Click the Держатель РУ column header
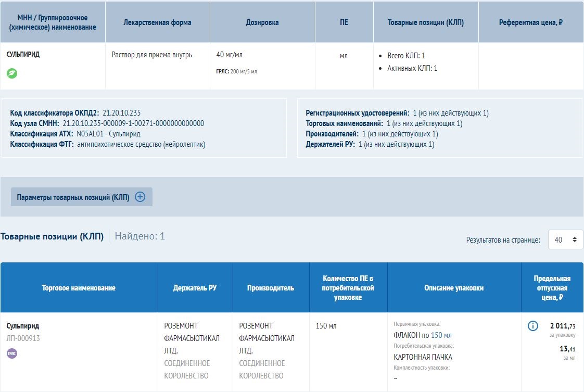This screenshot has height=392, width=584. pyautogui.click(x=195, y=288)
